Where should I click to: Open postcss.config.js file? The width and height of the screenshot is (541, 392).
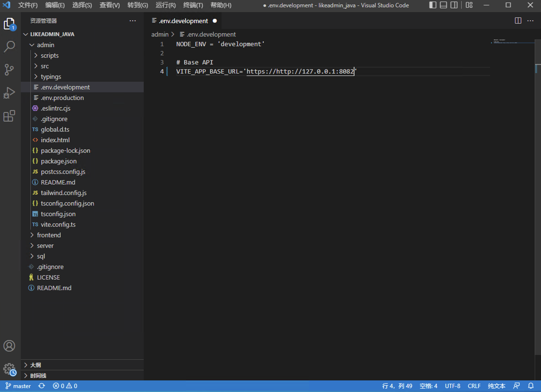[82, 172]
